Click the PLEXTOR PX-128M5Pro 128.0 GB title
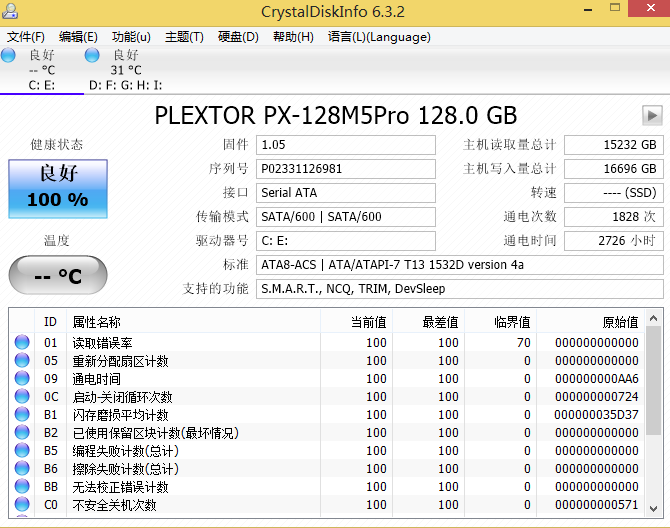Viewport: 670px width, 528px height. click(x=335, y=115)
